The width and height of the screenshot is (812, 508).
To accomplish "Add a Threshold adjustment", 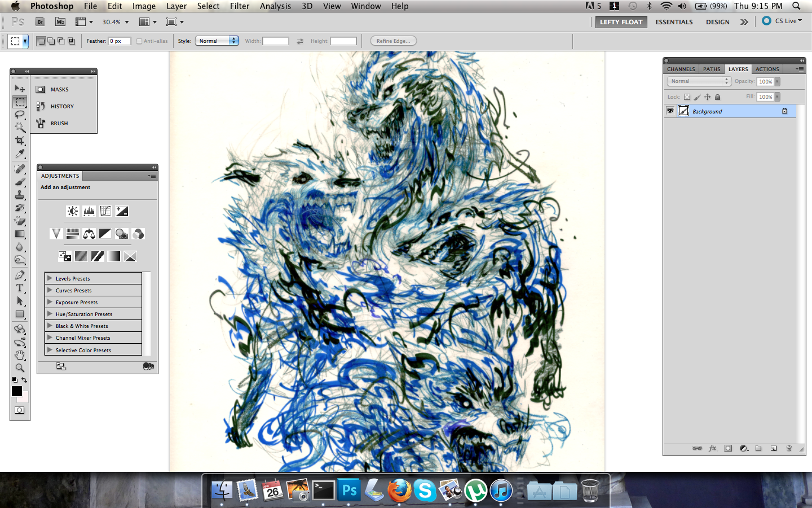I will pyautogui.click(x=98, y=256).
